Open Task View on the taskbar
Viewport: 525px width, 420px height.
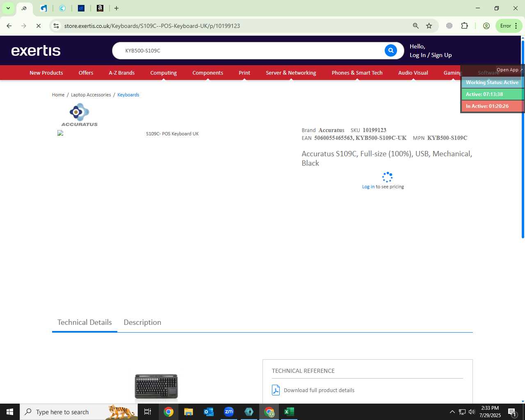[148, 412]
